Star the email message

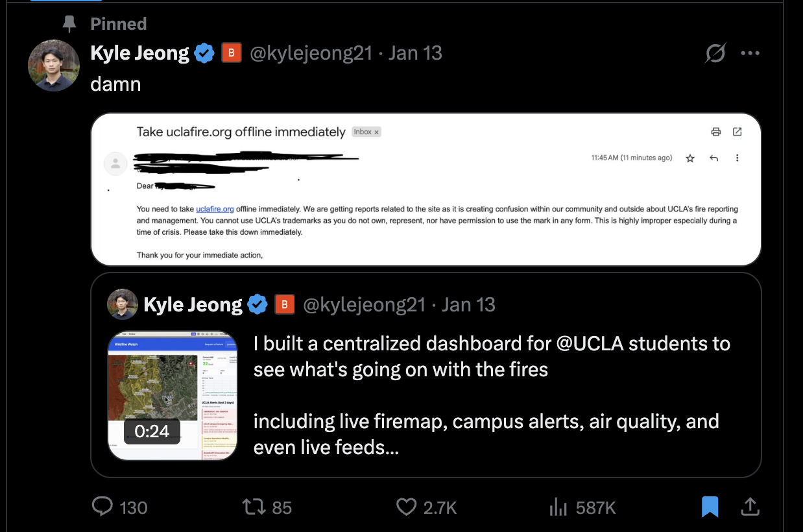[x=689, y=158]
